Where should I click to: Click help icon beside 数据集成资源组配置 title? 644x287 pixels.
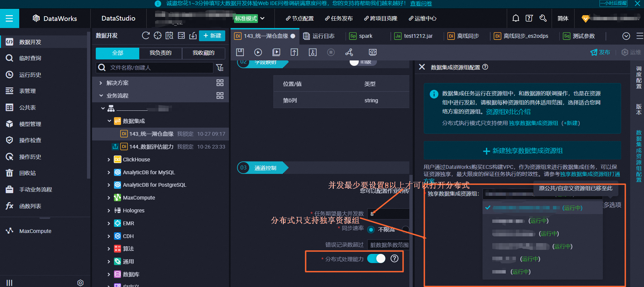point(485,67)
